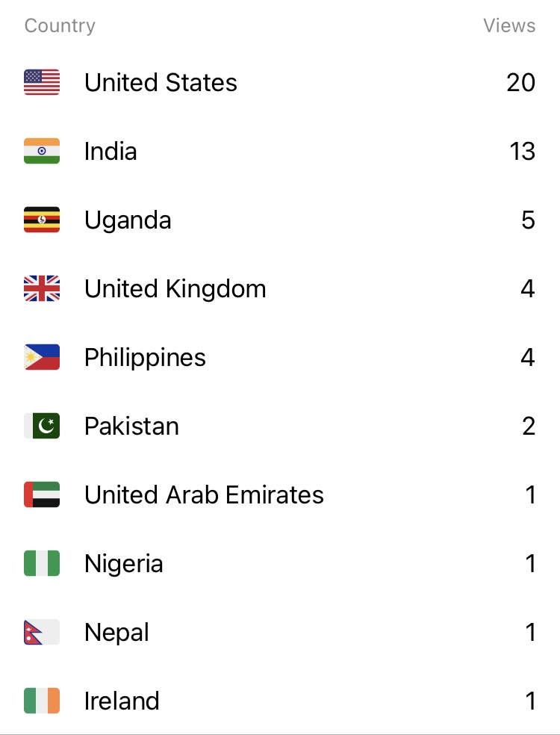Image resolution: width=560 pixels, height=735 pixels.
Task: Click the United Arab Emirates flag
Action: click(42, 494)
